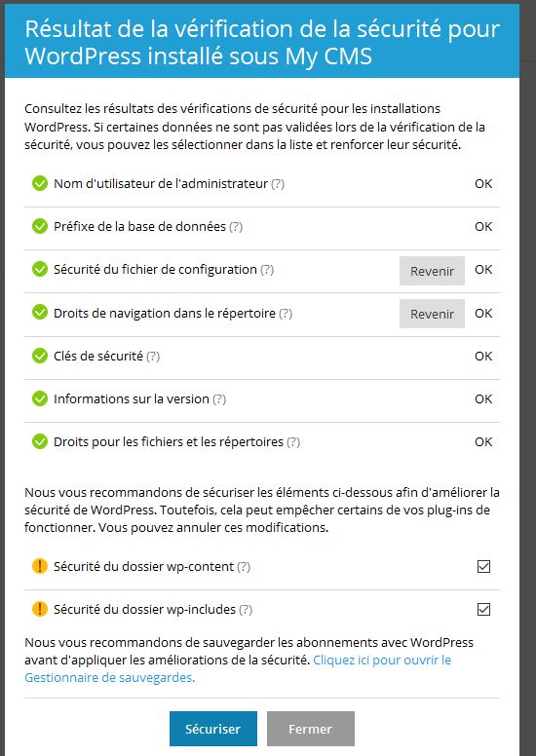The height and width of the screenshot is (756, 536).
Task: Click help (?) beside Droits de navigation dans le répertoire
Action: (286, 314)
